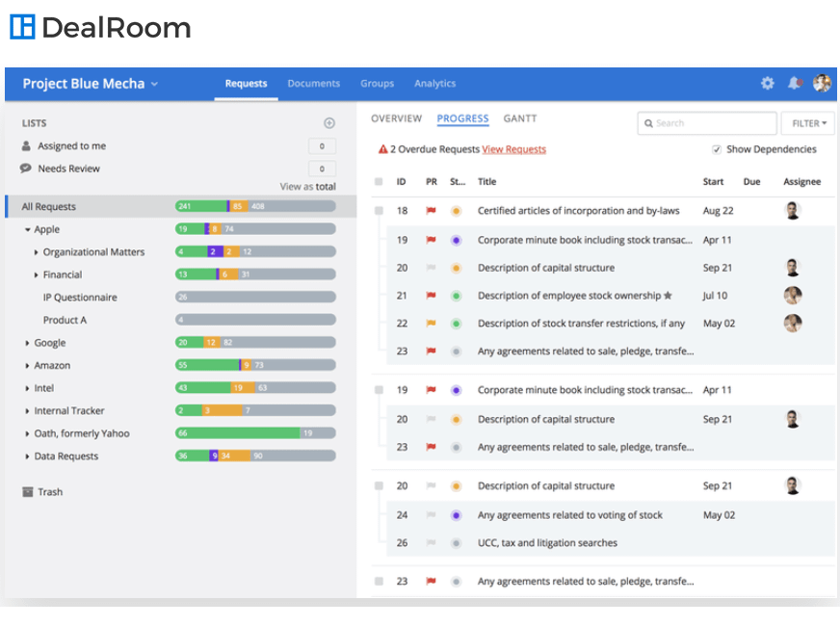Click the priority flag on request 21

click(431, 295)
